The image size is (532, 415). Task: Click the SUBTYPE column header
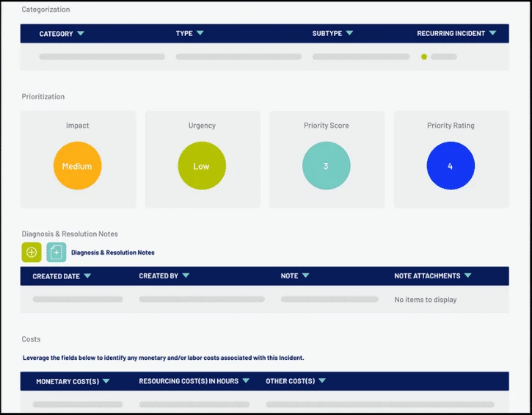327,33
